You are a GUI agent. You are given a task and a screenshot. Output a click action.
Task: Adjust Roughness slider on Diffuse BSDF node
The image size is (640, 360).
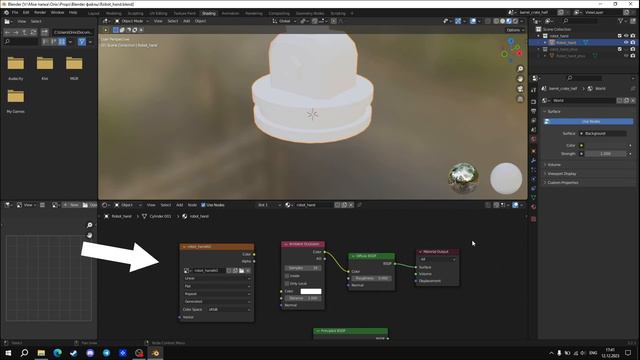(371, 278)
